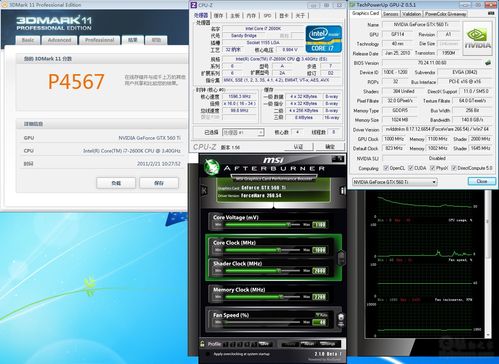Click the MSI Afterburner dragon logo

pyautogui.click(x=211, y=166)
